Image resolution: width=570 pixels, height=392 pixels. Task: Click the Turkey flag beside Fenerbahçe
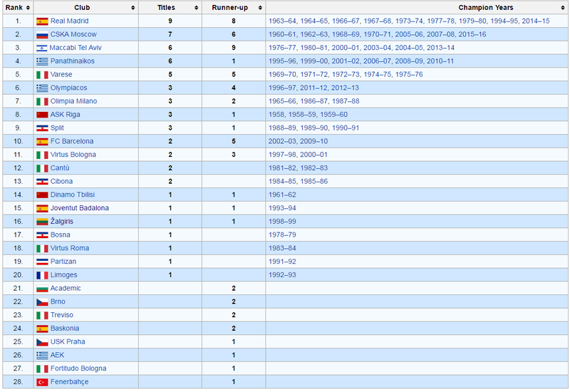[x=42, y=383]
